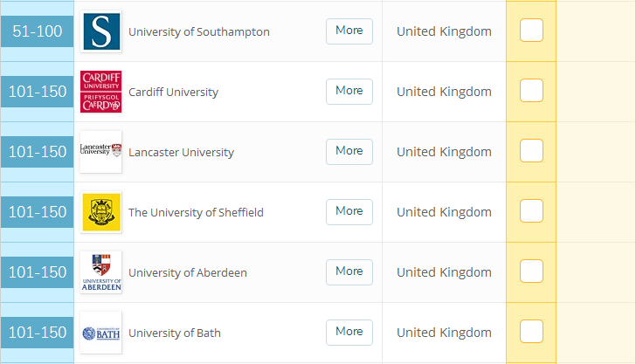Image resolution: width=636 pixels, height=364 pixels.
Task: Click the University of Bath logo
Action: [100, 333]
